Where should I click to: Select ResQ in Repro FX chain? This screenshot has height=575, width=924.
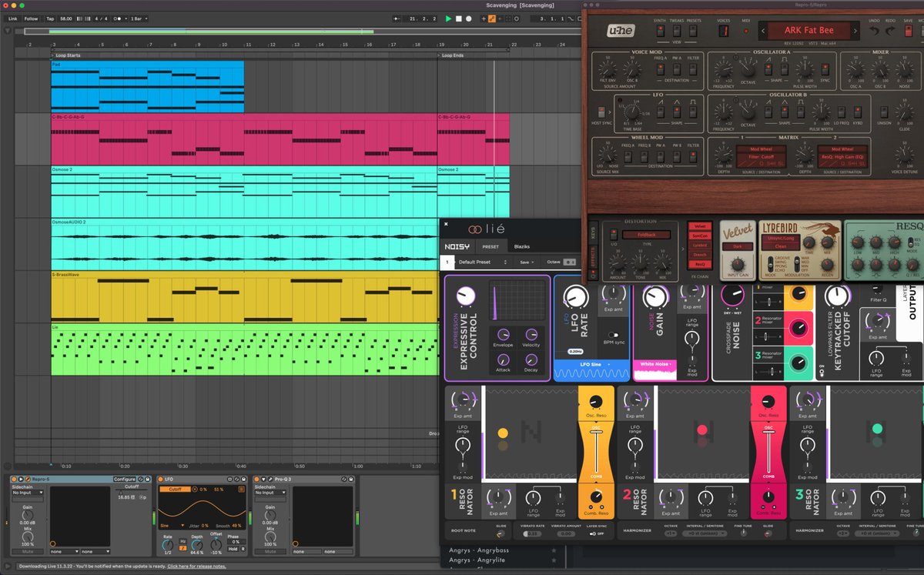(700, 264)
